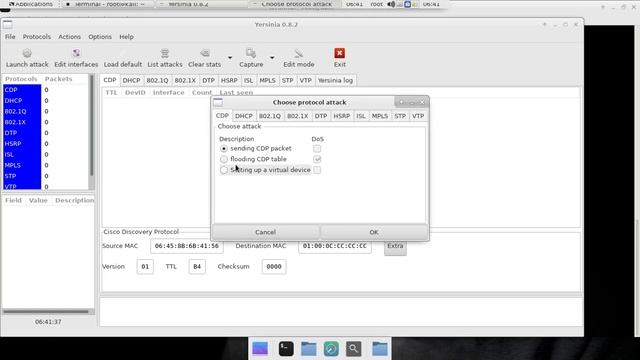
Task: Click the TTL input field
Action: 197,267
